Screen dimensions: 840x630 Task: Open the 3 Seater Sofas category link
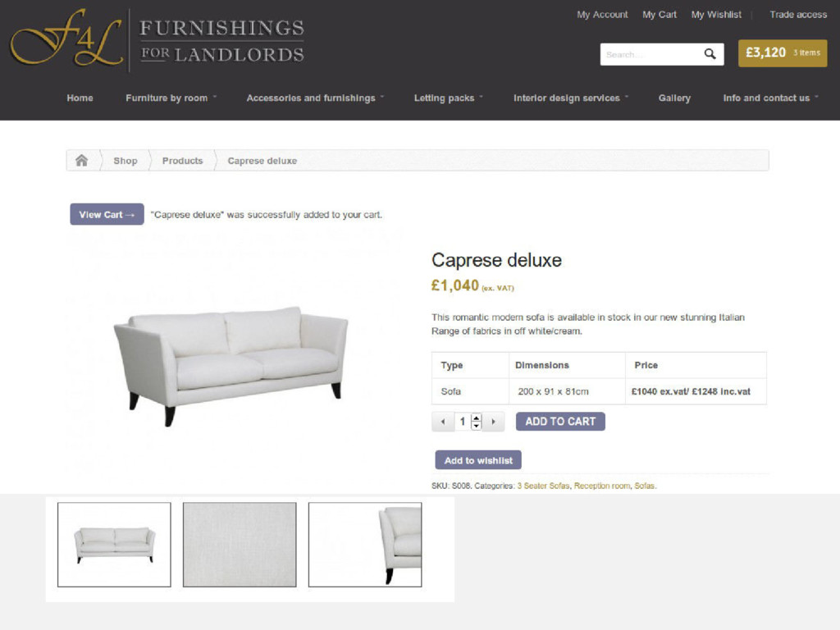(543, 486)
